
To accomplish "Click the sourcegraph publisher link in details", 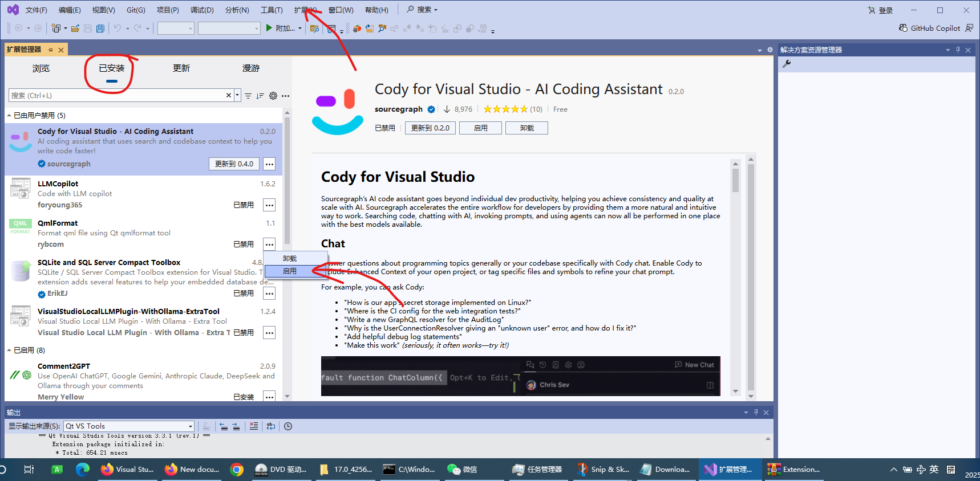I will coord(399,109).
